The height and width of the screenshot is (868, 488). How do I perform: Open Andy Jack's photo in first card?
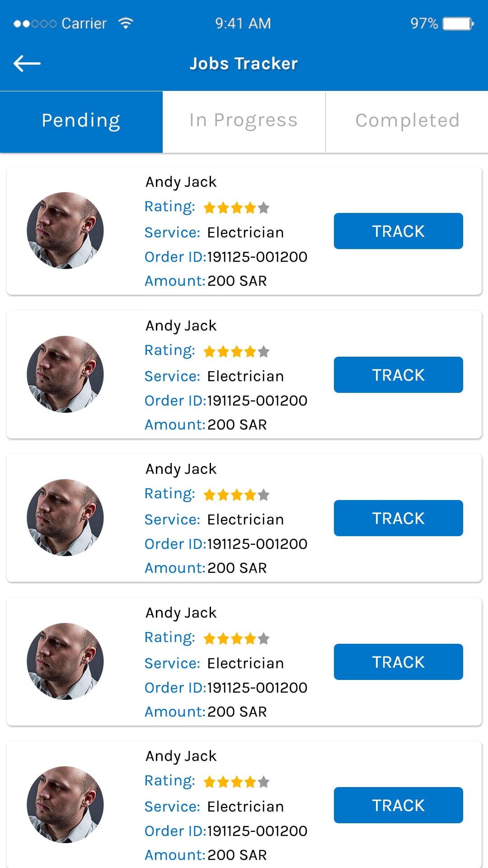click(x=66, y=231)
